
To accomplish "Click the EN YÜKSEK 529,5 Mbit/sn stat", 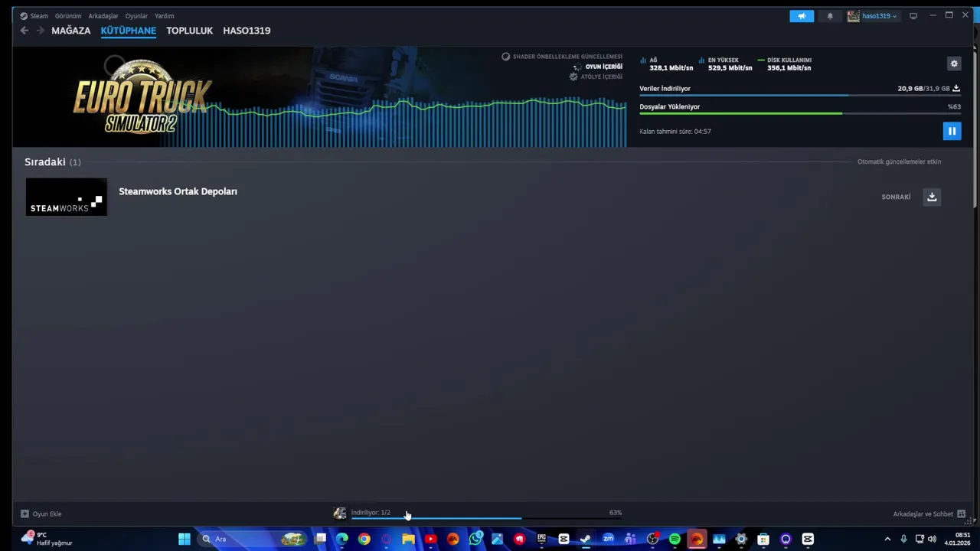I will pos(725,64).
